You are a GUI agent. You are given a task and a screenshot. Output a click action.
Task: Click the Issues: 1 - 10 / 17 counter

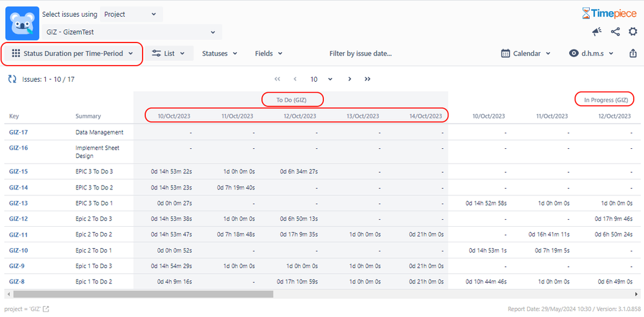(48, 79)
